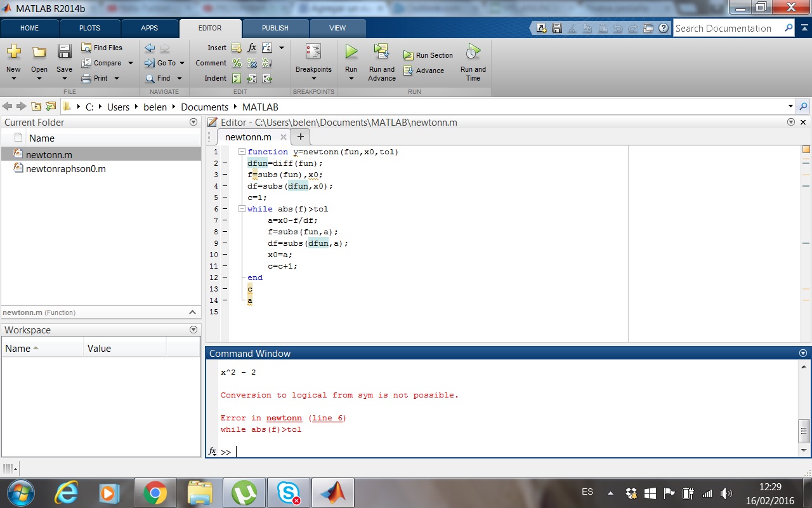812x508 pixels.
Task: Click the Search Documentation field
Action: click(728, 28)
